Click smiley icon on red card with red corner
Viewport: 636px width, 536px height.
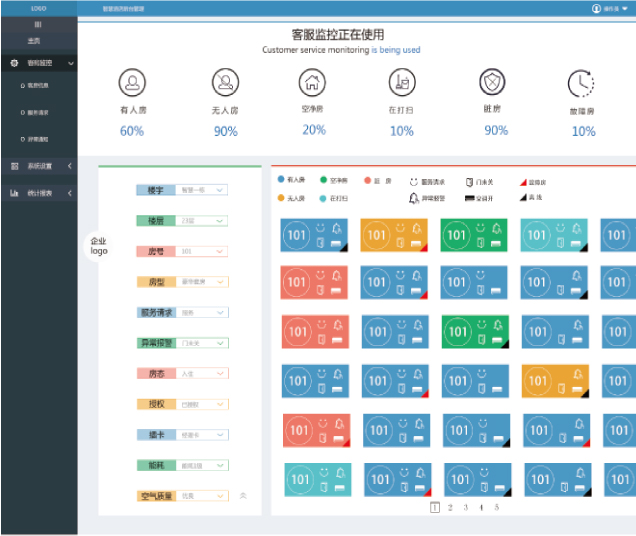[x=323, y=423]
